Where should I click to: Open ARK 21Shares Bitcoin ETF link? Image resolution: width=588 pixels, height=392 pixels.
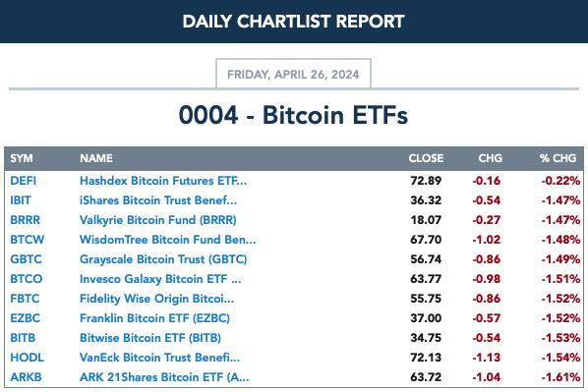(164, 377)
